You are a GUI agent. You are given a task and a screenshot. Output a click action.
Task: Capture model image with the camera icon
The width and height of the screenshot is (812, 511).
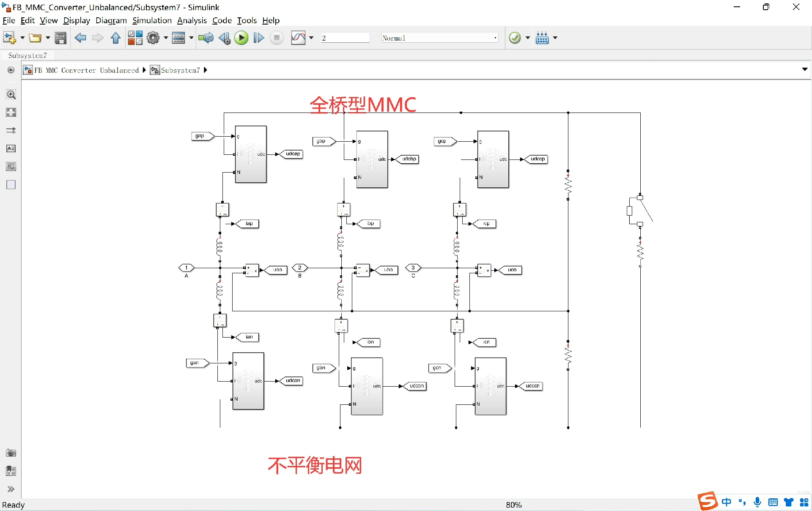coord(11,453)
